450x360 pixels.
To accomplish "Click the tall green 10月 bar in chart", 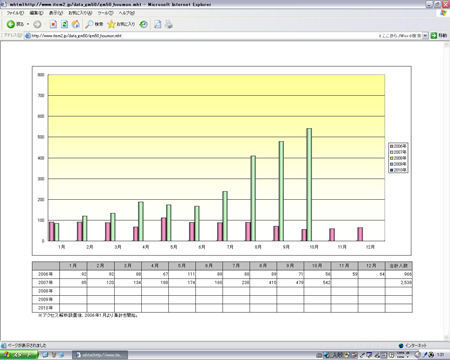I will coord(309,184).
